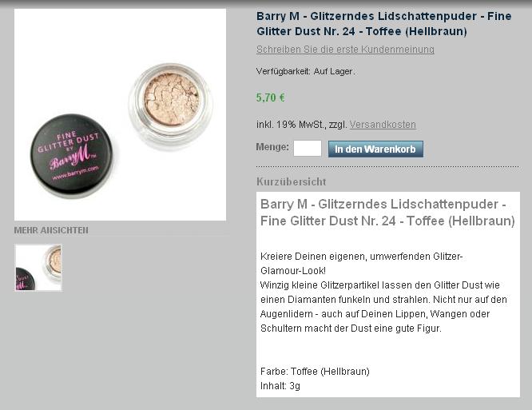Select the small thumbnail under Mehr Ansichten

coord(38,268)
